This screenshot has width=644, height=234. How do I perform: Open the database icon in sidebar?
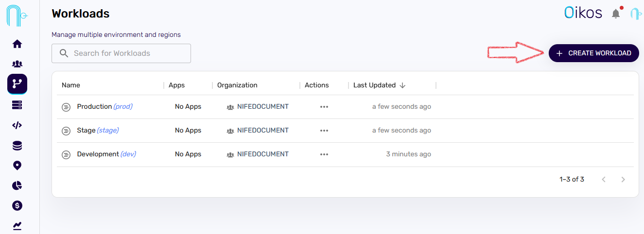pyautogui.click(x=17, y=146)
